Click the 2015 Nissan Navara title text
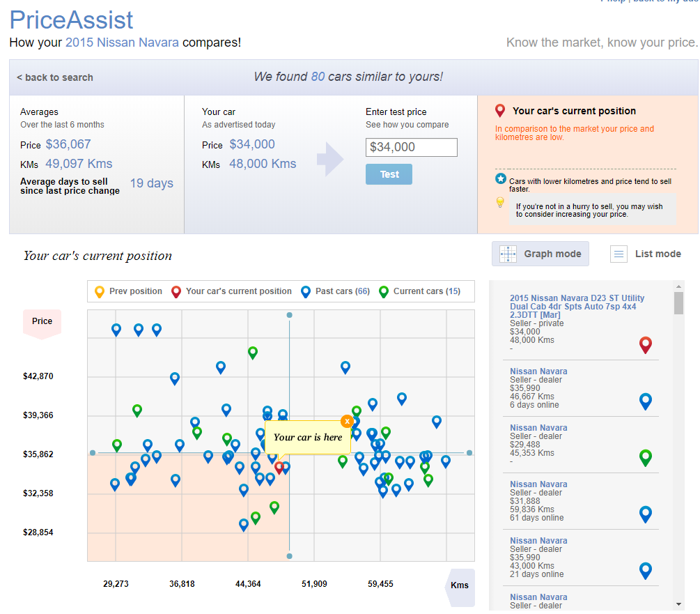 [122, 43]
